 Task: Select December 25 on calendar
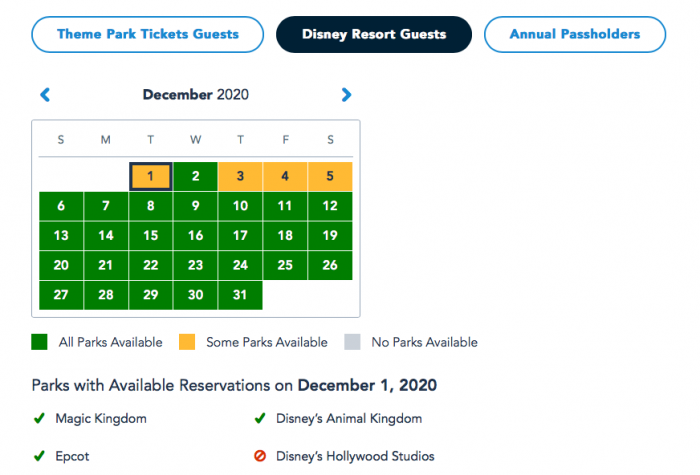tap(285, 265)
